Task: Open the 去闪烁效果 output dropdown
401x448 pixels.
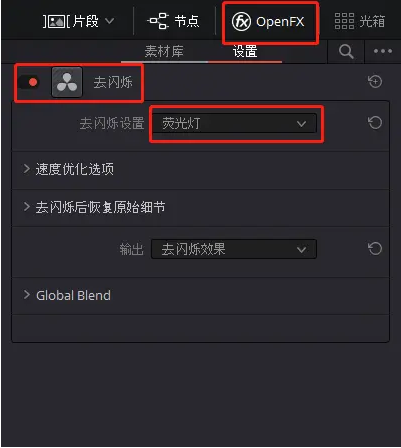Action: pyautogui.click(x=234, y=249)
